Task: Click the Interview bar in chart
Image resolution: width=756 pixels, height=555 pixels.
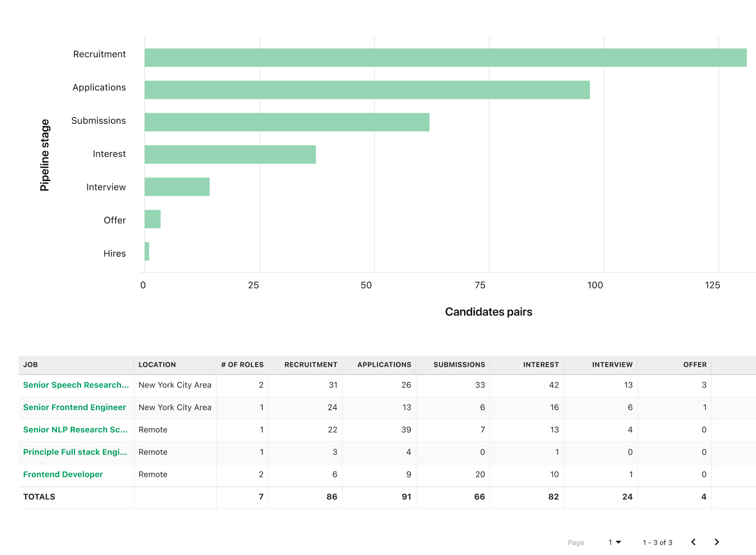Action: (177, 187)
